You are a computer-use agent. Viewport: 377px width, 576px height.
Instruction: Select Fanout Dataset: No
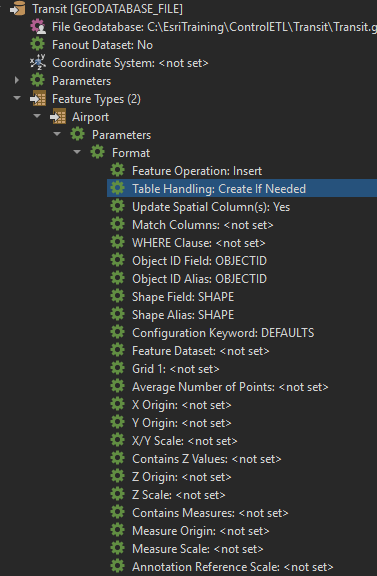coord(103,45)
